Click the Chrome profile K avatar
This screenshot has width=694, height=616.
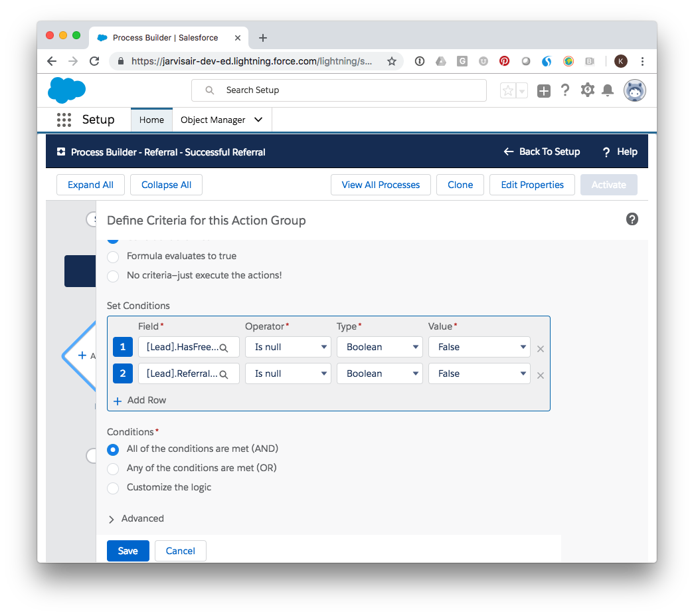tap(620, 61)
